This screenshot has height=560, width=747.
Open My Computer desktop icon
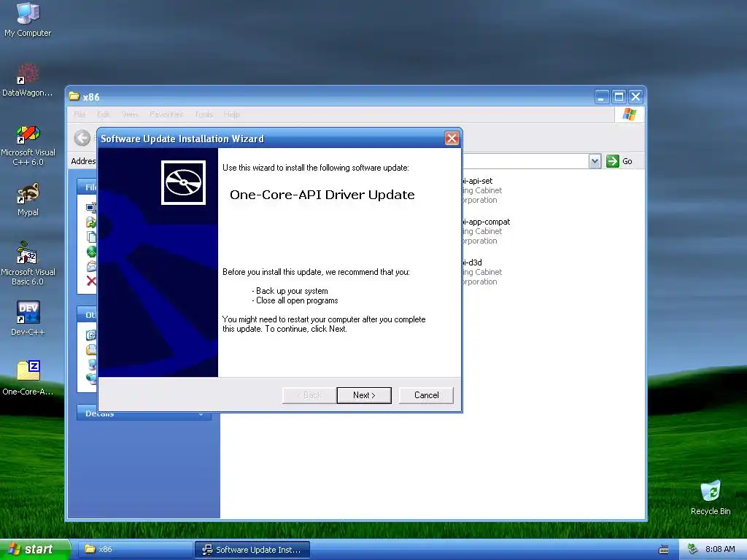pyautogui.click(x=28, y=19)
